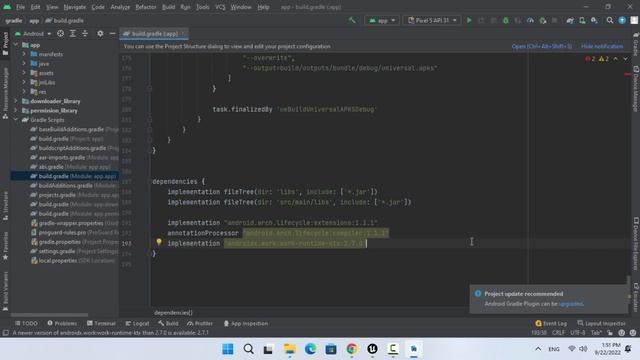This screenshot has height=360, width=640.
Task: Open Unreal Engine taskbar icon
Action: pos(372,349)
